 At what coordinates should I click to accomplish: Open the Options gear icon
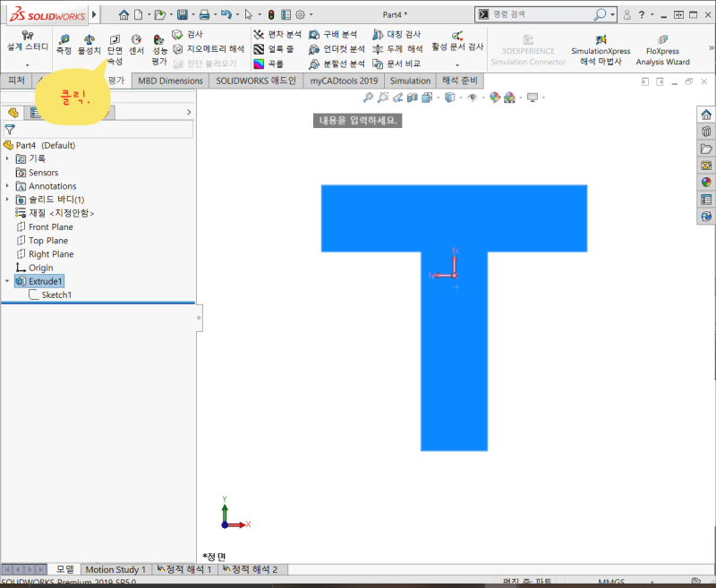300,14
